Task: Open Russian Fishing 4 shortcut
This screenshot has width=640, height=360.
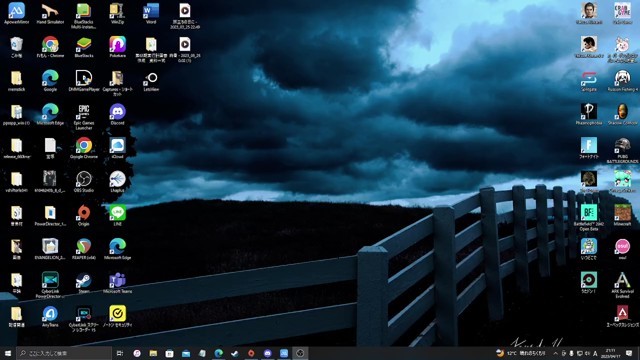Action: pos(622,80)
